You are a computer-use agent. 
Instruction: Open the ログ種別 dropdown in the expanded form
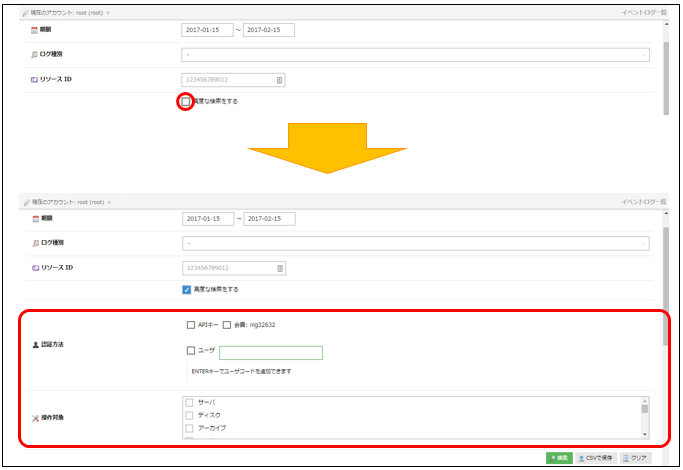coord(415,243)
